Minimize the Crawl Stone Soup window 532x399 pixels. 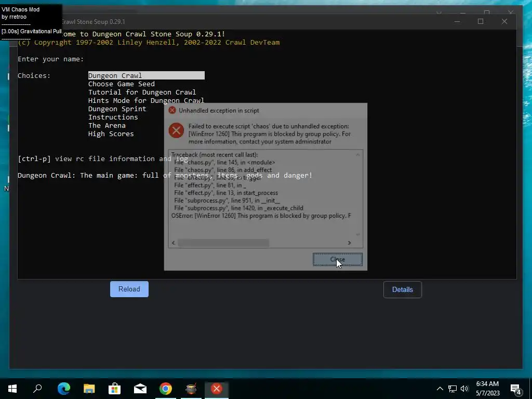[457, 21]
